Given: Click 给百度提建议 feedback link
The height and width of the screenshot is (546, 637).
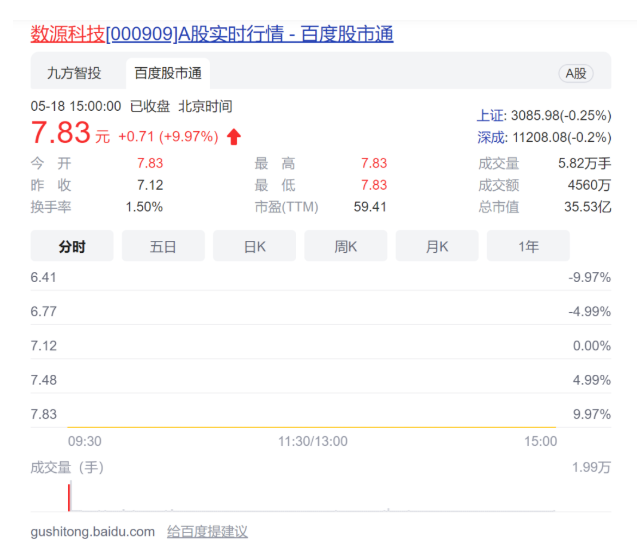Looking at the screenshot, I should pos(207,531).
